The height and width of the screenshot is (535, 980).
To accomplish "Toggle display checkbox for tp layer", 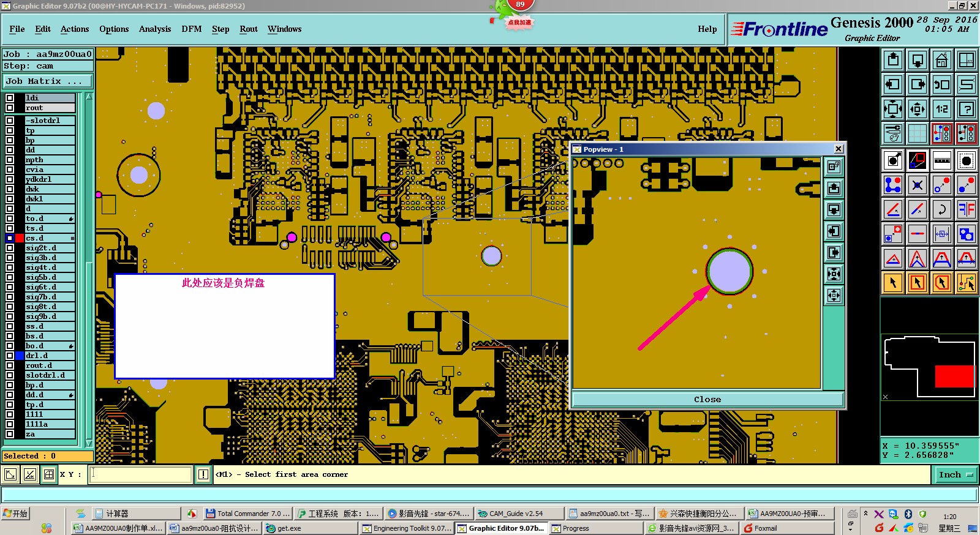I will click(10, 130).
